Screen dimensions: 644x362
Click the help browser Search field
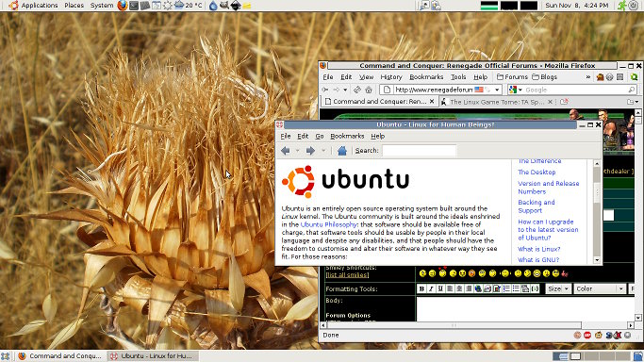coord(419,151)
